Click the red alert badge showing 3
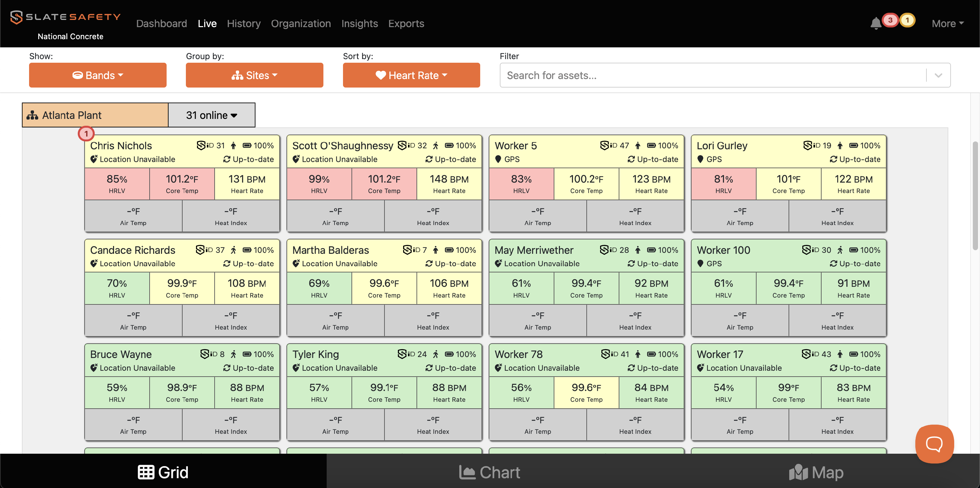 point(890,20)
